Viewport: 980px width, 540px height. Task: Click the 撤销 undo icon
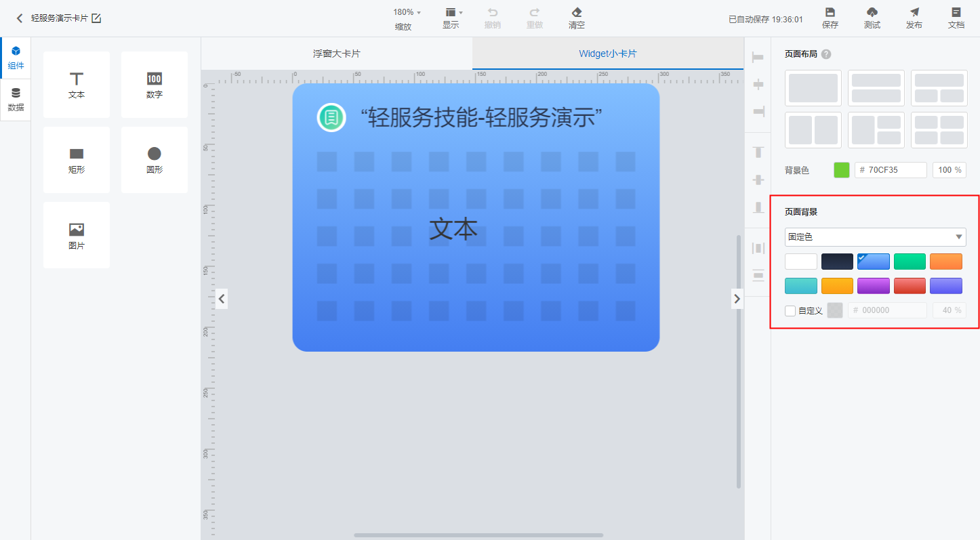tap(493, 12)
